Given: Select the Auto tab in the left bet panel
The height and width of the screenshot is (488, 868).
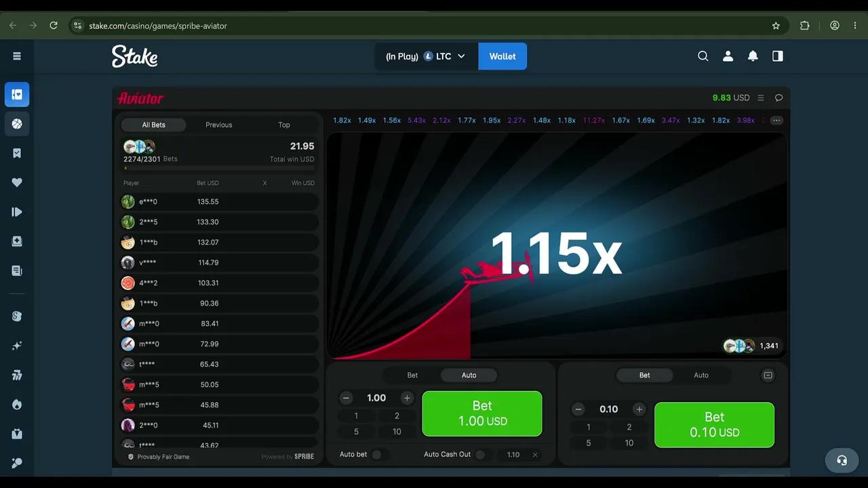Looking at the screenshot, I should tap(469, 375).
